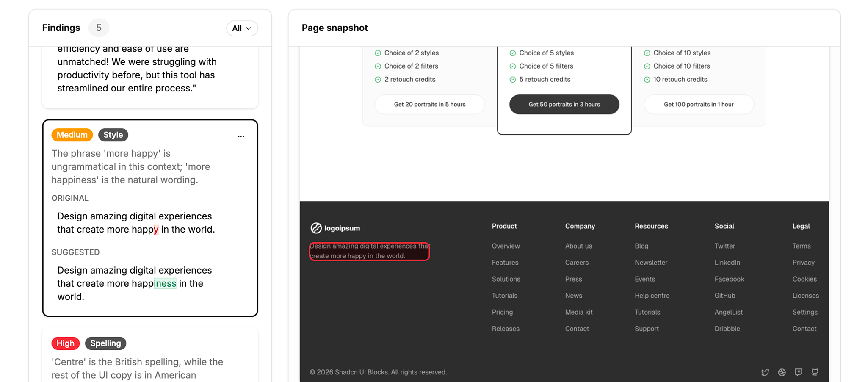This screenshot has width=868, height=382.
Task: Click check icon beside 5 retouch credits
Action: pyautogui.click(x=512, y=79)
